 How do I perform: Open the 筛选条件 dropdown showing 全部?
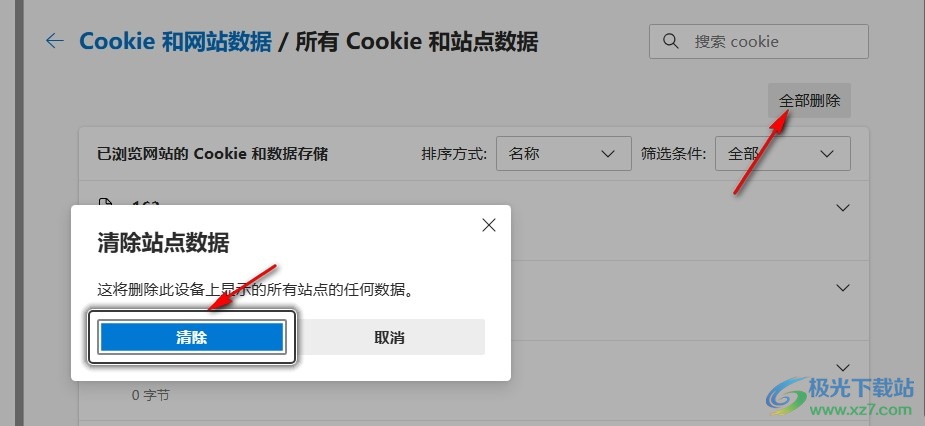[x=783, y=154]
